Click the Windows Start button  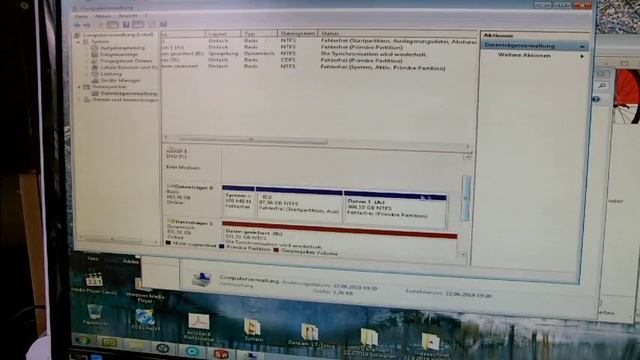point(83,340)
